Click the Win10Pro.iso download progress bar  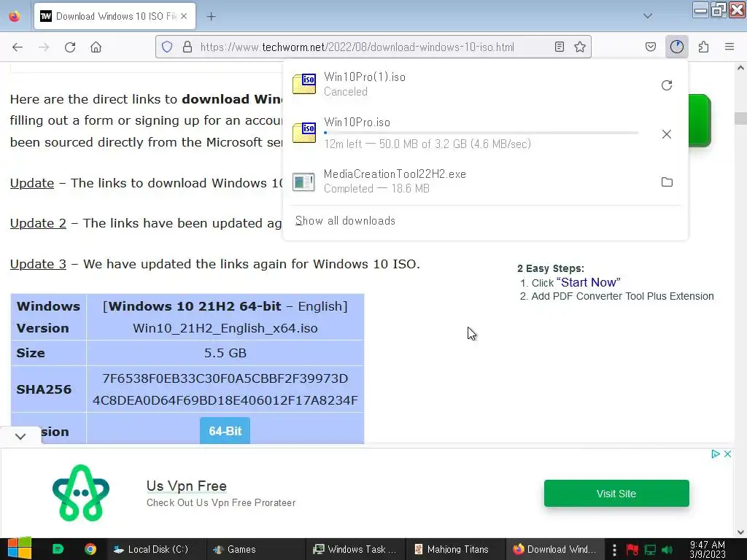481,133
